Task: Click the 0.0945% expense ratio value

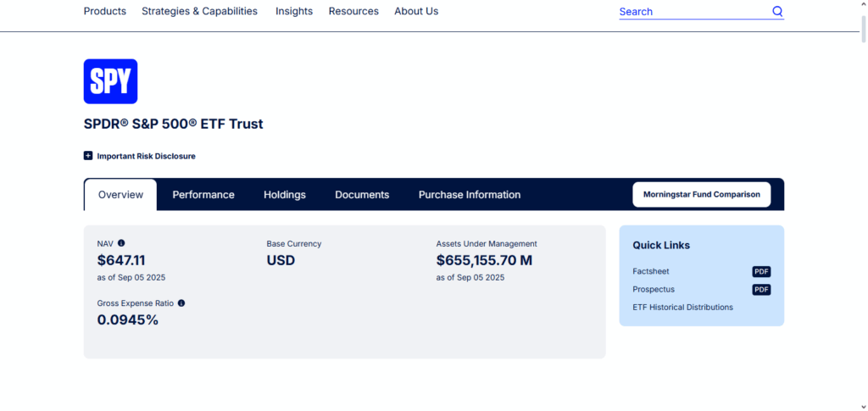Action: tap(128, 319)
